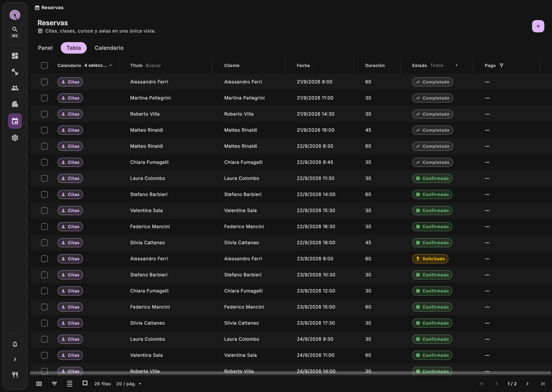Check the row for Alessandro Ferri 23/9/2026
The width and height of the screenshot is (552, 392).
(x=44, y=259)
